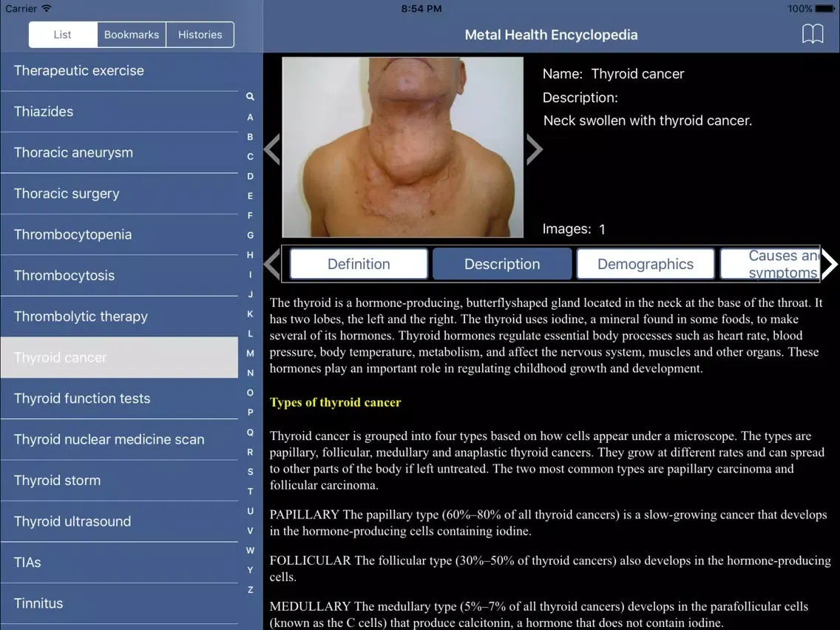The image size is (840, 630).
Task: Jump to index letter N
Action: coord(250,373)
